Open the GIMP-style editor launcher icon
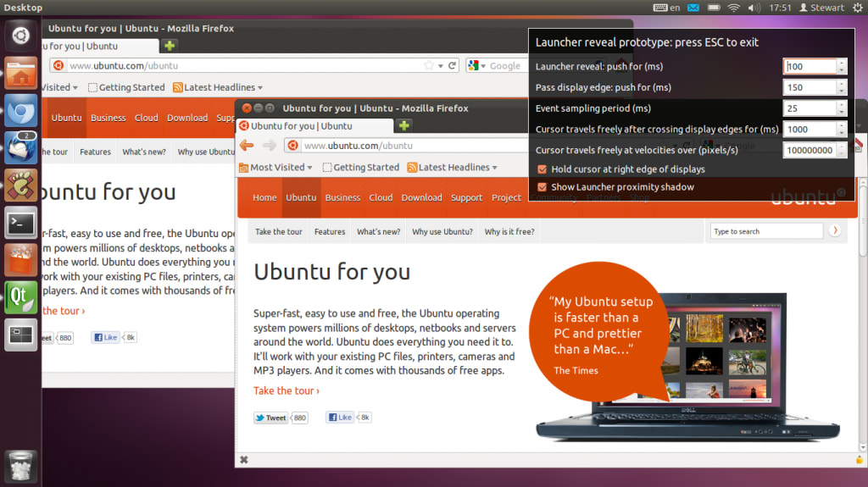This screenshot has width=868, height=487. (x=20, y=185)
